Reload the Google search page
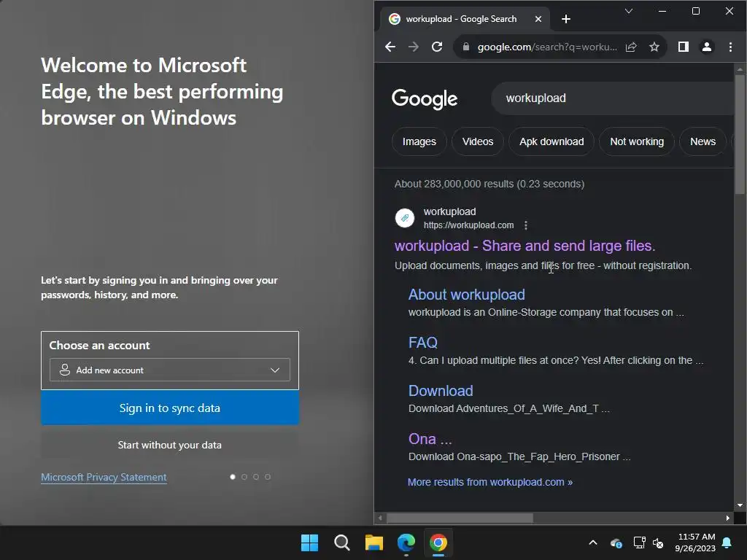The width and height of the screenshot is (747, 560). pos(437,47)
